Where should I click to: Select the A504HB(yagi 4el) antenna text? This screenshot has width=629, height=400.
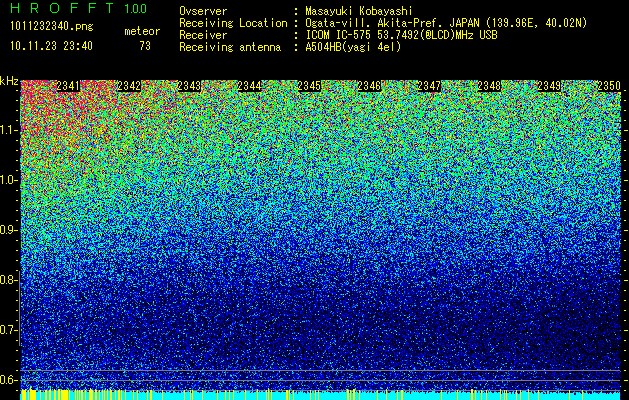353,47
